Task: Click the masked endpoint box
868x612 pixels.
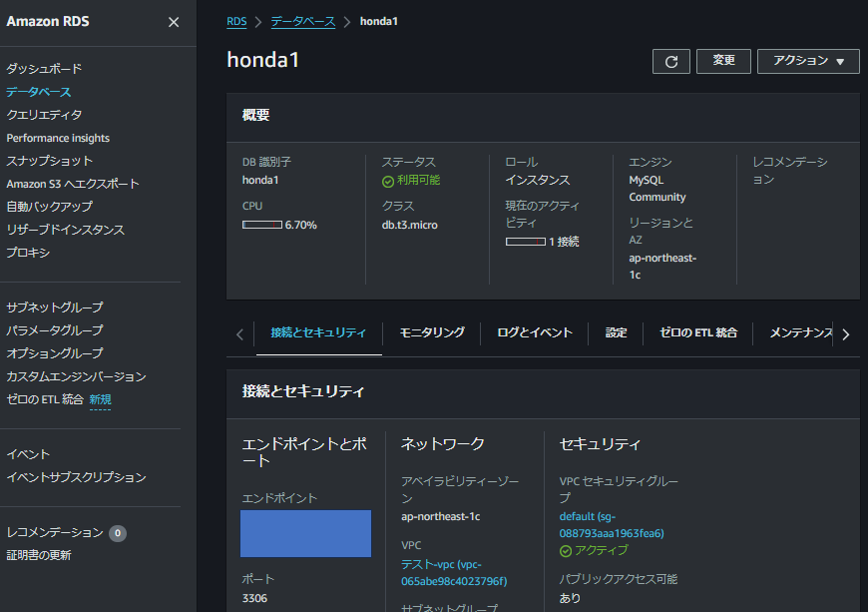Action: (x=305, y=533)
